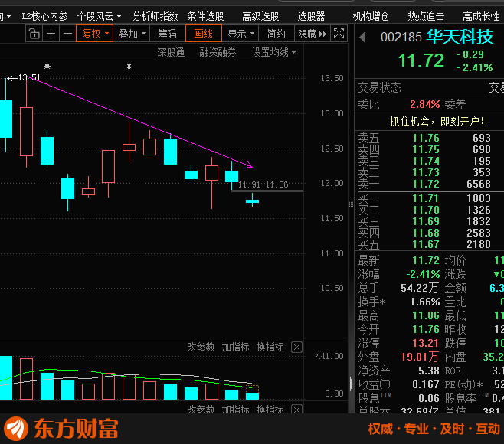This screenshot has width=504, height=444.
Task: Click the 抓住机会，即刻开户 link
Action: click(x=440, y=121)
